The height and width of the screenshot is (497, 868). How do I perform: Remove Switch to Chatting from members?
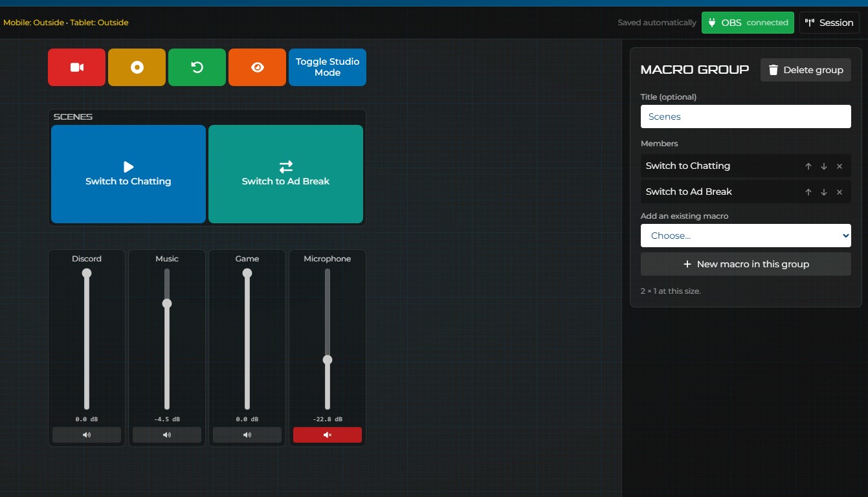coord(840,166)
